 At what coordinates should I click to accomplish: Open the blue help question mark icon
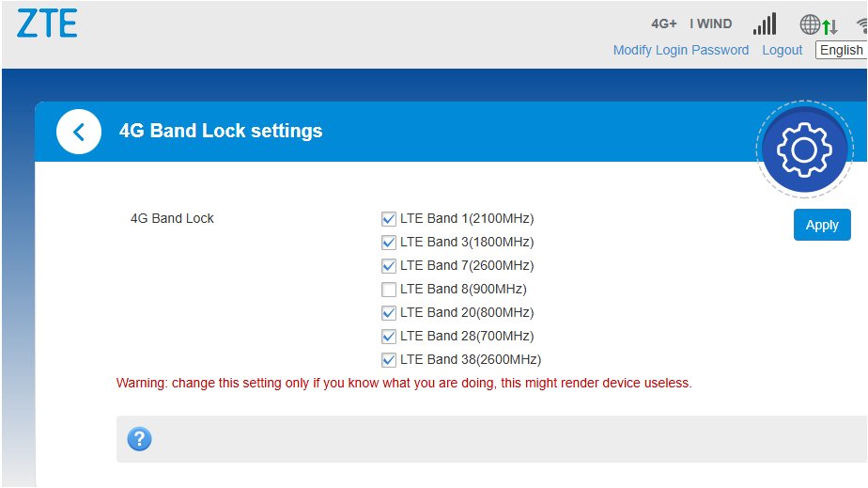pyautogui.click(x=139, y=438)
